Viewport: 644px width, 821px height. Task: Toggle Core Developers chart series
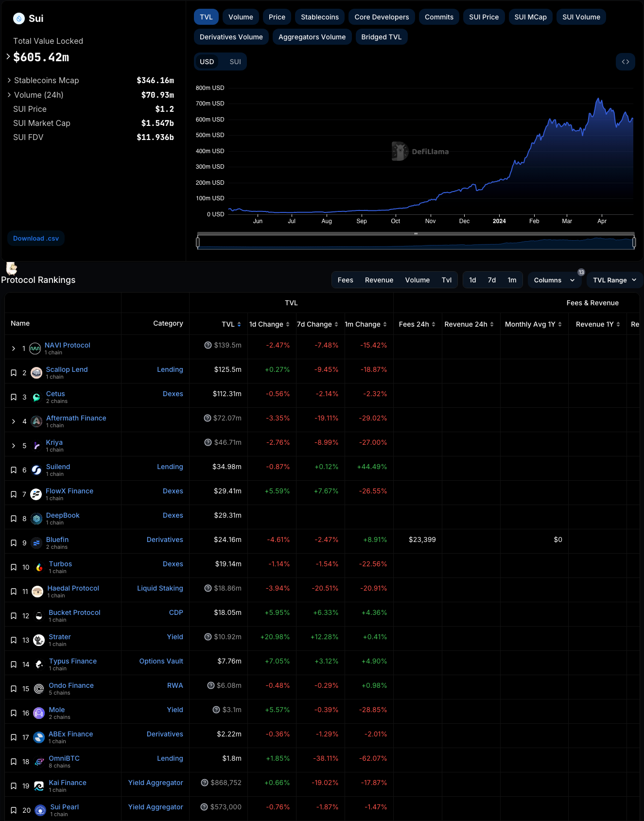(x=382, y=17)
